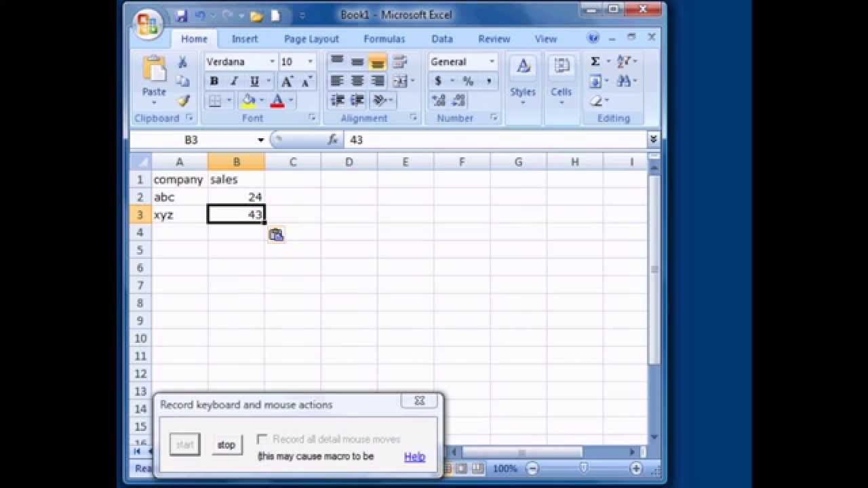Click the Undo arrow icon

tap(200, 15)
